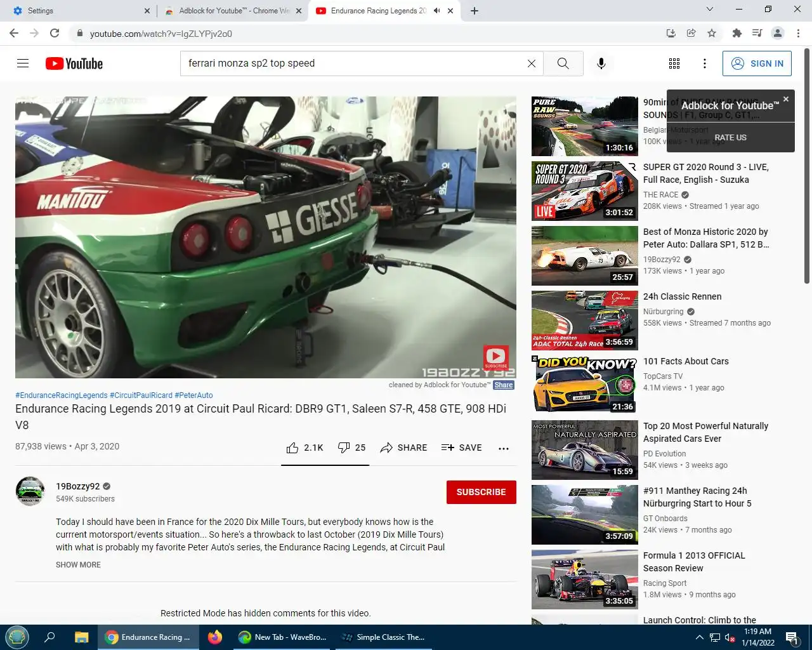The image size is (812, 650).
Task: Search with your voice microphone
Action: [601, 63]
